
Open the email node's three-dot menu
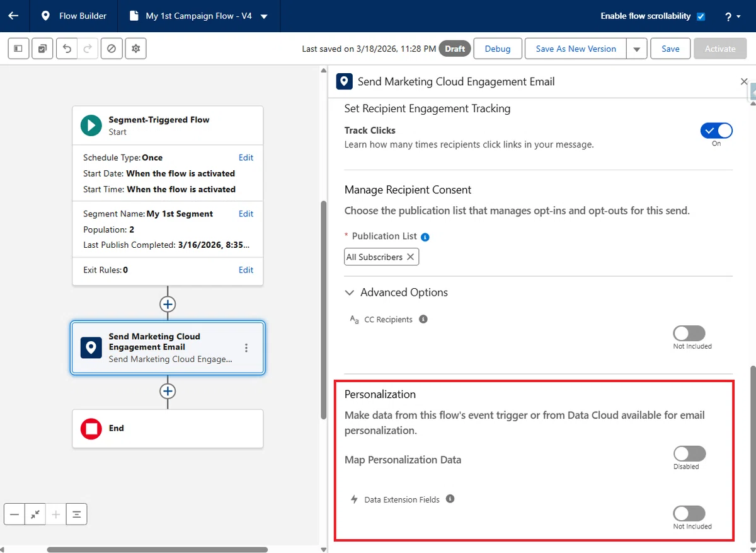(x=246, y=347)
